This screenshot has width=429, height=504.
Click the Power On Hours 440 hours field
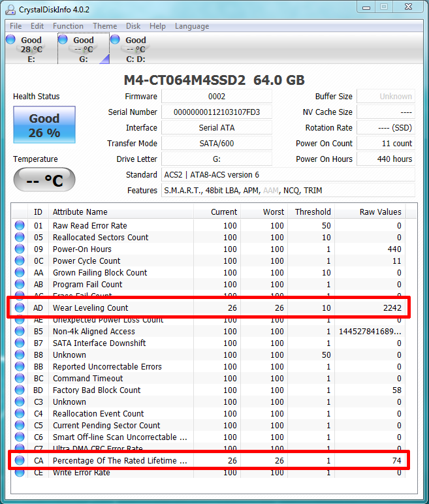[x=386, y=159]
